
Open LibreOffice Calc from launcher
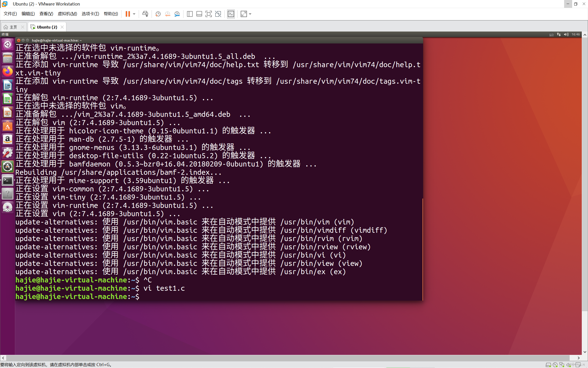coord(8,99)
